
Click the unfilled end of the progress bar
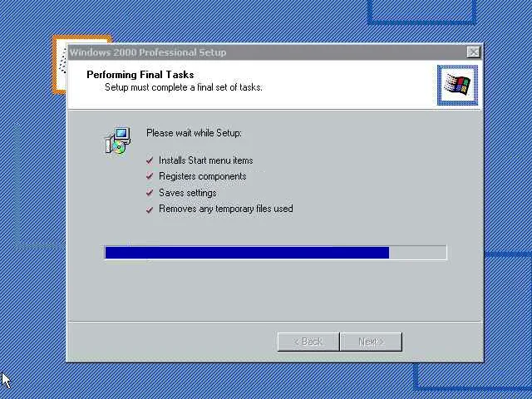pyautogui.click(x=417, y=253)
